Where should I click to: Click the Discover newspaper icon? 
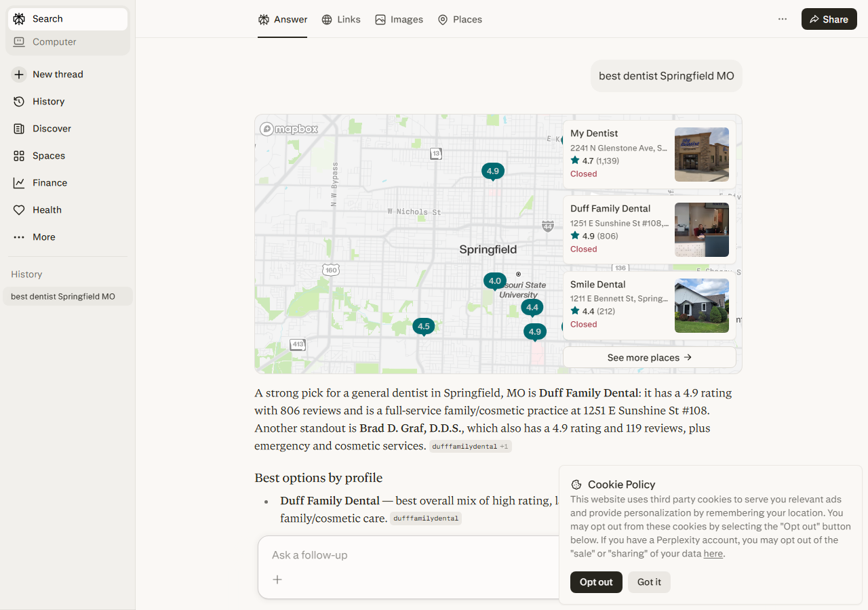tap(19, 129)
